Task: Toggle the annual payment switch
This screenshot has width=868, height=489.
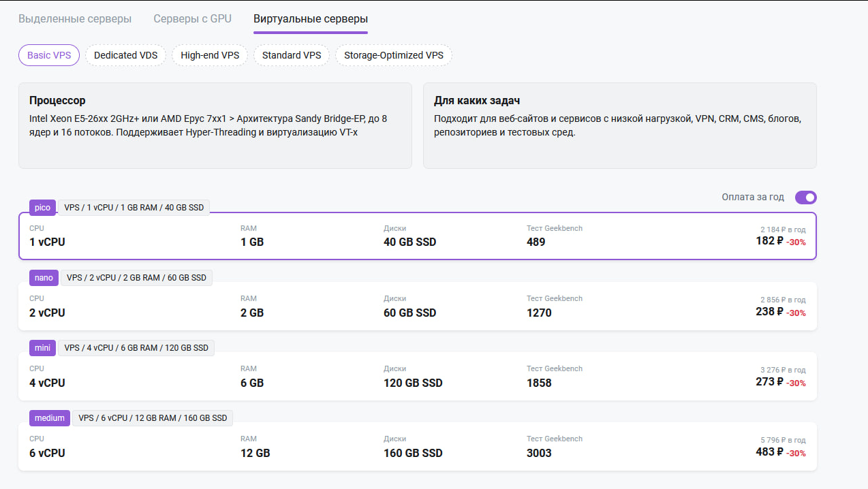Action: click(805, 198)
